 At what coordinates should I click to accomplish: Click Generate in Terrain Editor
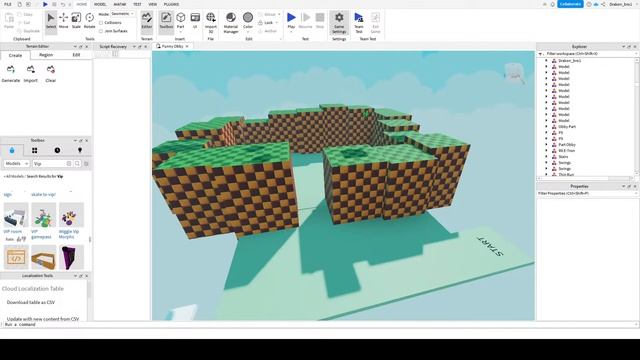coord(11,74)
